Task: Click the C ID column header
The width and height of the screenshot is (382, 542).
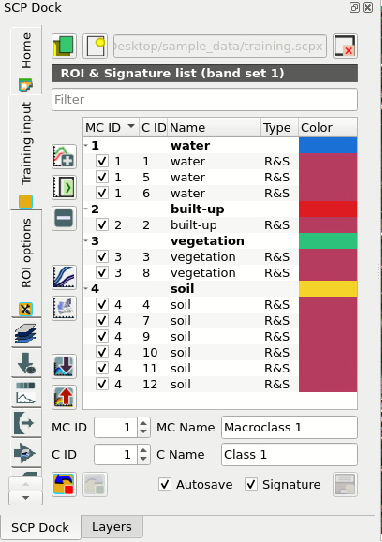Action: (153, 127)
